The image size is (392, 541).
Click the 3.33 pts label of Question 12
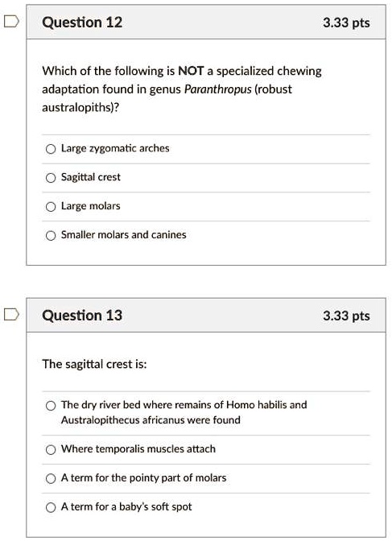point(346,23)
